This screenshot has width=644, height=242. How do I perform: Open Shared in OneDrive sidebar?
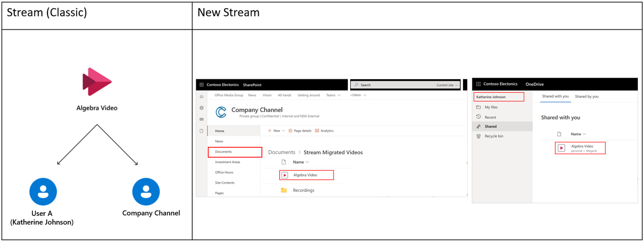tap(502, 126)
